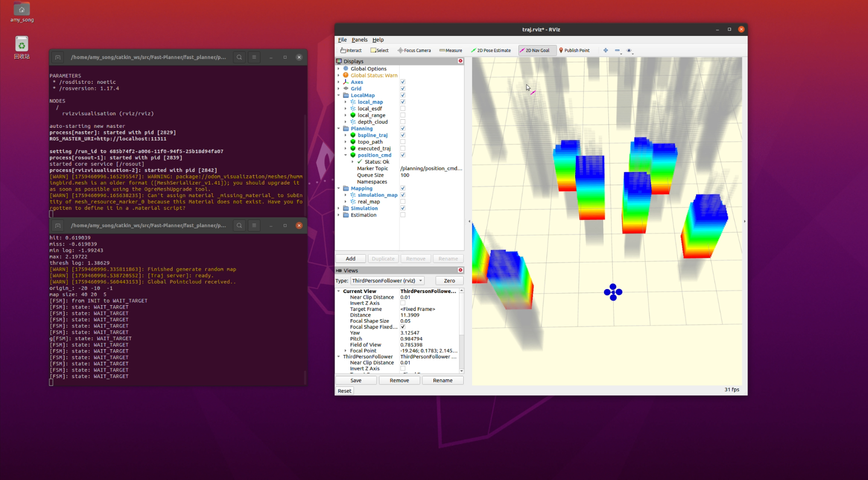868x480 pixels.
Task: Activate the Select tool in RViz toolbar
Action: 380,50
